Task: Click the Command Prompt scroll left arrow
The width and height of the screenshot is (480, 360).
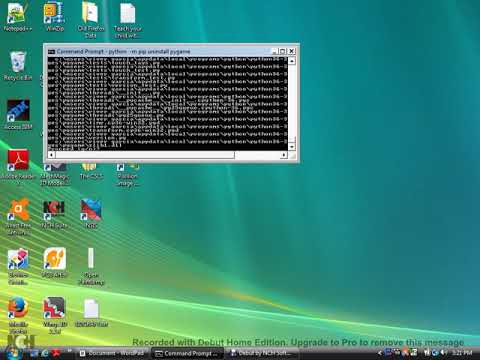Action: pos(51,155)
